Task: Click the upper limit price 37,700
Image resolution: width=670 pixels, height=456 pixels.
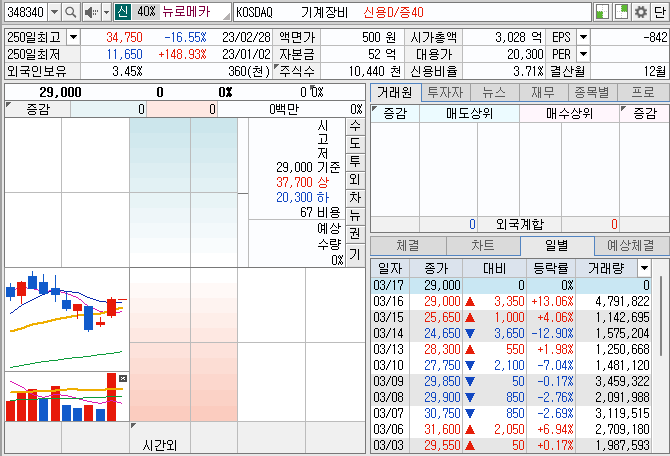Action: (295, 182)
